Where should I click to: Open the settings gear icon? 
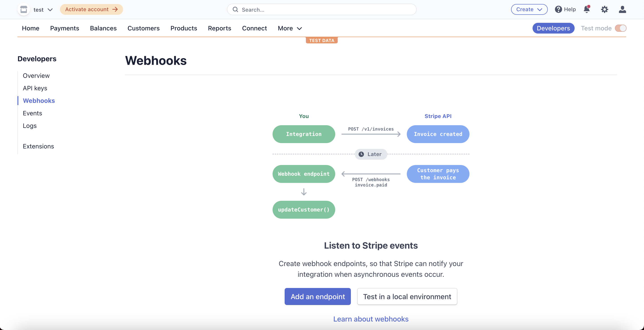[604, 9]
